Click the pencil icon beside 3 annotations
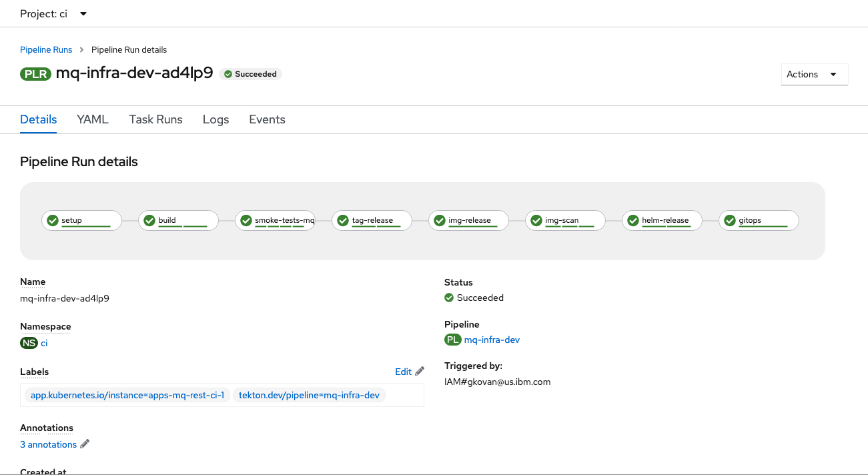The image size is (868, 475). 85,444
